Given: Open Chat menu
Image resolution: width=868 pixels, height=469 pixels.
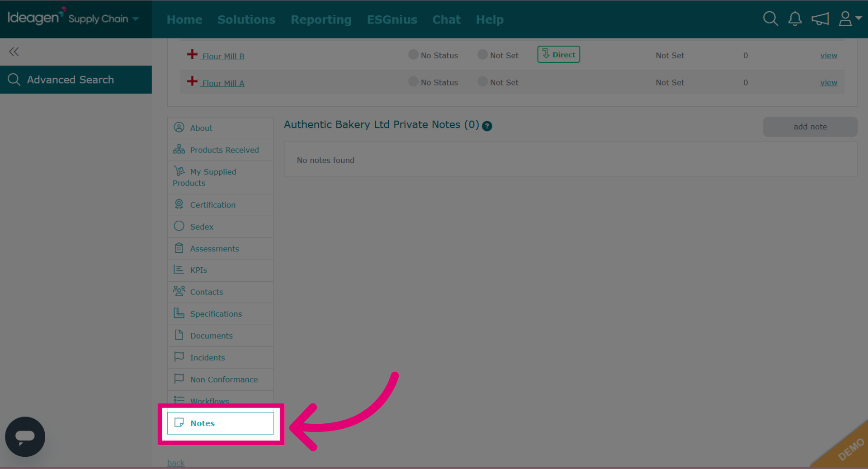Looking at the screenshot, I should [446, 19].
